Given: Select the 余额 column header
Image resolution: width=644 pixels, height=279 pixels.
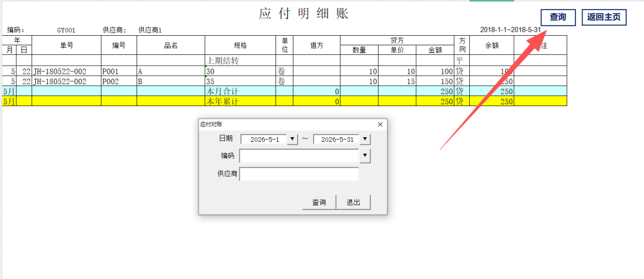Looking at the screenshot, I should [491, 45].
